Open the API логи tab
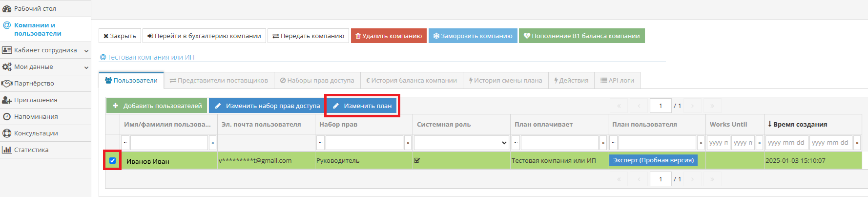 [617, 81]
